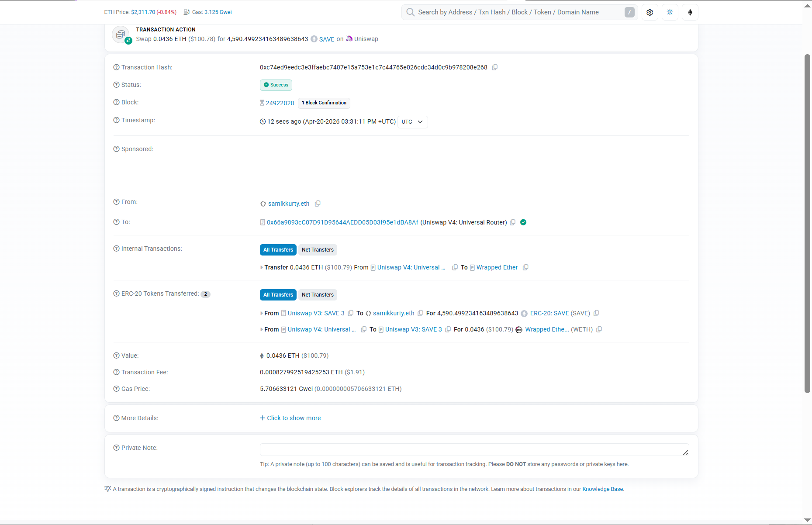Click the clock icon next to the timestamp

262,122
